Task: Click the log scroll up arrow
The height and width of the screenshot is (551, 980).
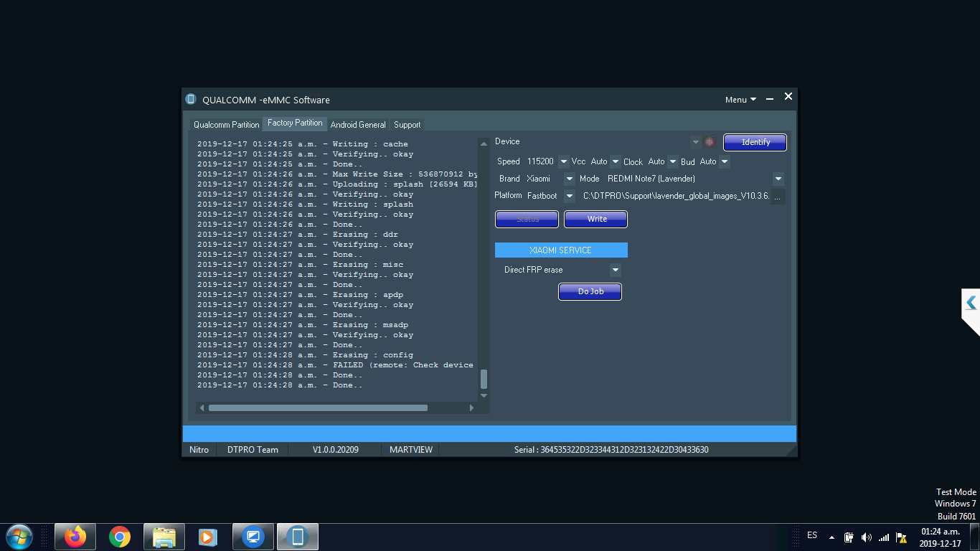Action: click(x=484, y=143)
